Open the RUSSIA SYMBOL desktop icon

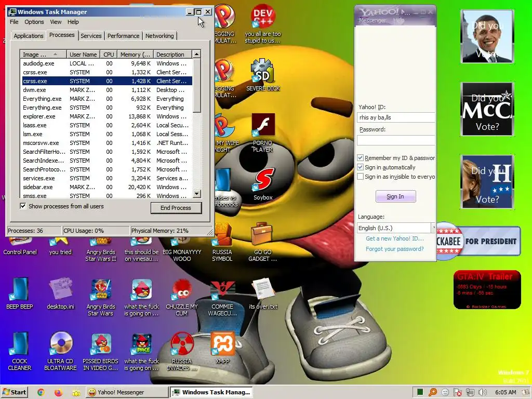point(222,242)
